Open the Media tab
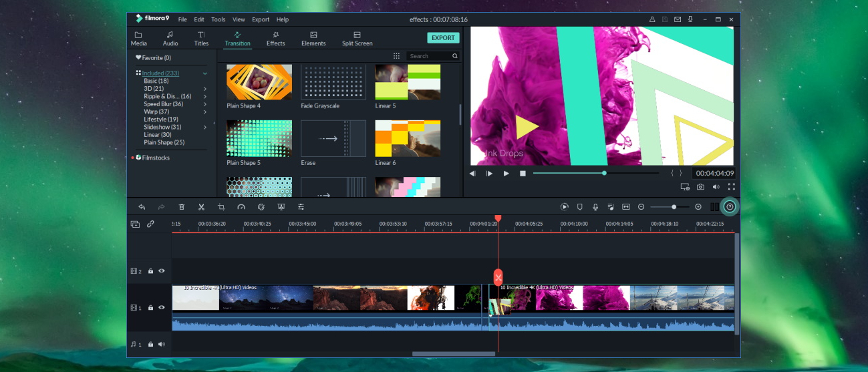Screen dimensions: 868x372 pyautogui.click(x=139, y=39)
